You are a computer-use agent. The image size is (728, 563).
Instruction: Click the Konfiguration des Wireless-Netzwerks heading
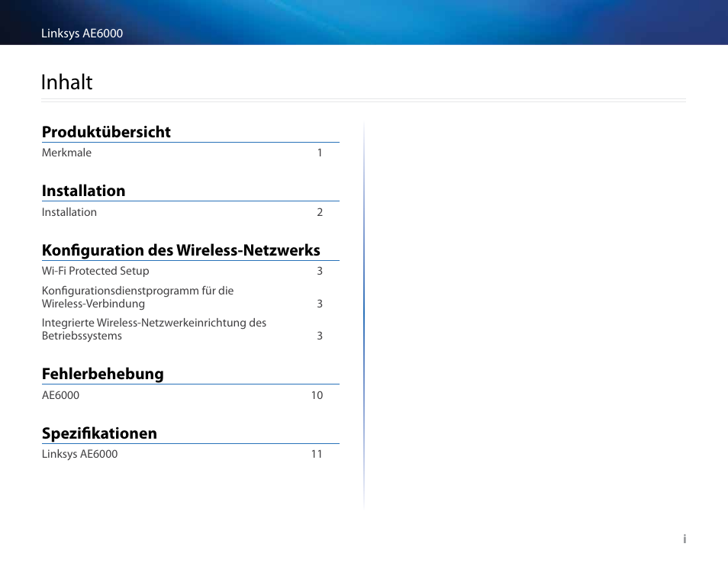pyautogui.click(x=181, y=250)
